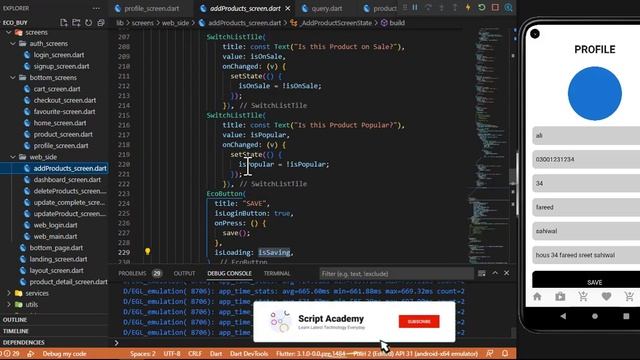This screenshot has width=640, height=360.
Task: Restart the debug session
Action: [482, 8]
